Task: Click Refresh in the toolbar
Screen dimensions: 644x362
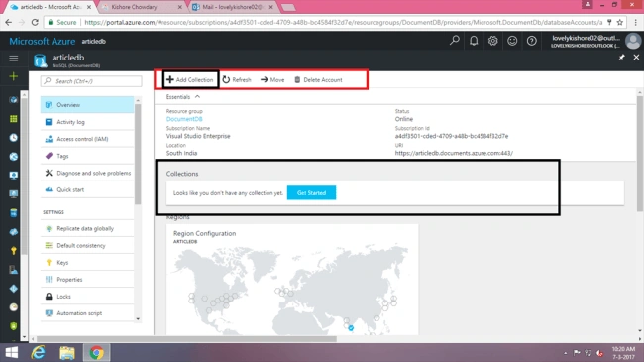Action: [x=237, y=79]
